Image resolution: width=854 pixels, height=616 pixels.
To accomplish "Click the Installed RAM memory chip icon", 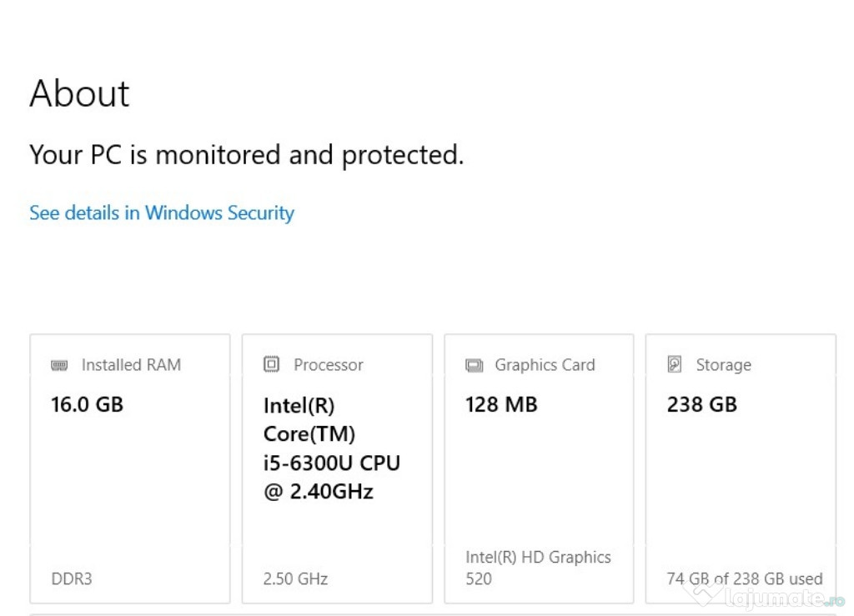I will [59, 365].
